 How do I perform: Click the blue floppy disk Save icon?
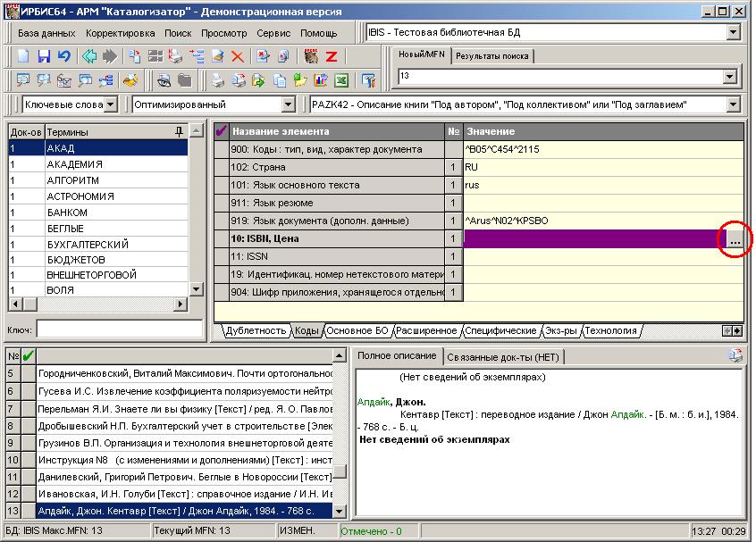click(x=44, y=56)
